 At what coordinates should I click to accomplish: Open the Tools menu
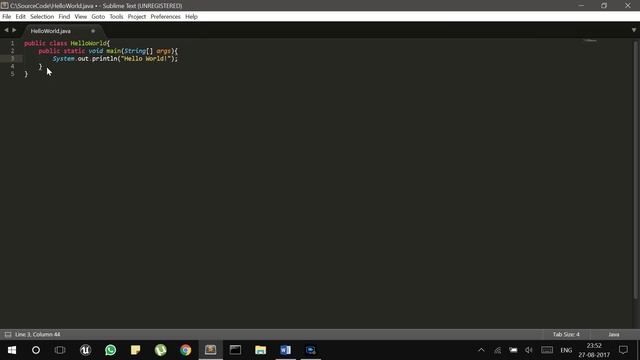[116, 17]
